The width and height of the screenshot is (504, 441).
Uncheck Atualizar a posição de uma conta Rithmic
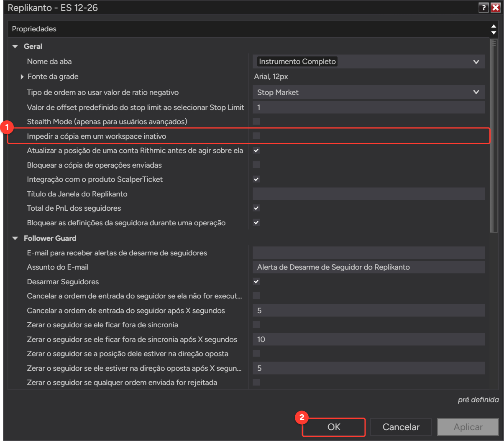pos(256,150)
